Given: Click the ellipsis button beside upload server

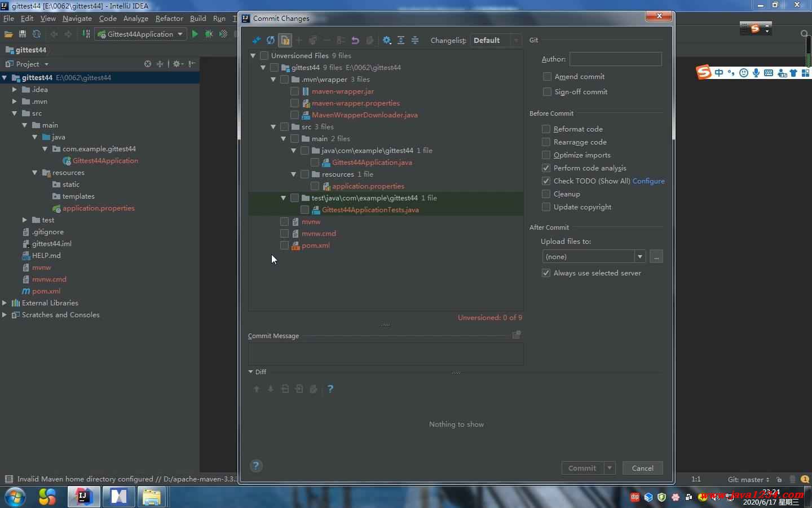Looking at the screenshot, I should point(656,256).
